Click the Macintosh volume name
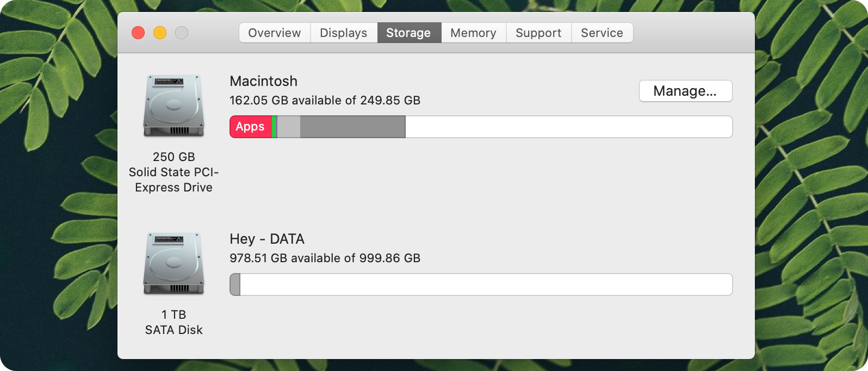Viewport: 868px width, 371px height. (264, 81)
